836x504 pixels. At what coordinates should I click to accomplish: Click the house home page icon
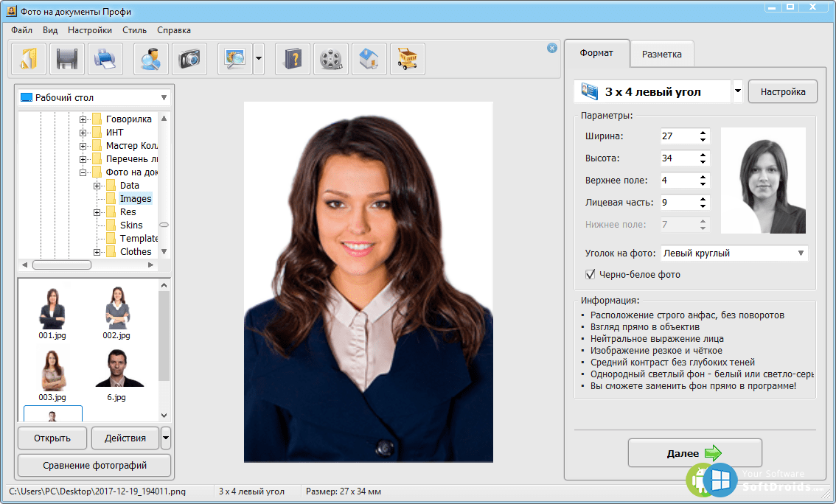[x=369, y=58]
